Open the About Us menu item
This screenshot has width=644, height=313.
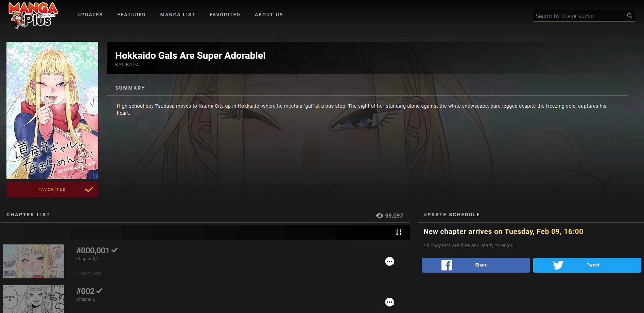(x=269, y=15)
